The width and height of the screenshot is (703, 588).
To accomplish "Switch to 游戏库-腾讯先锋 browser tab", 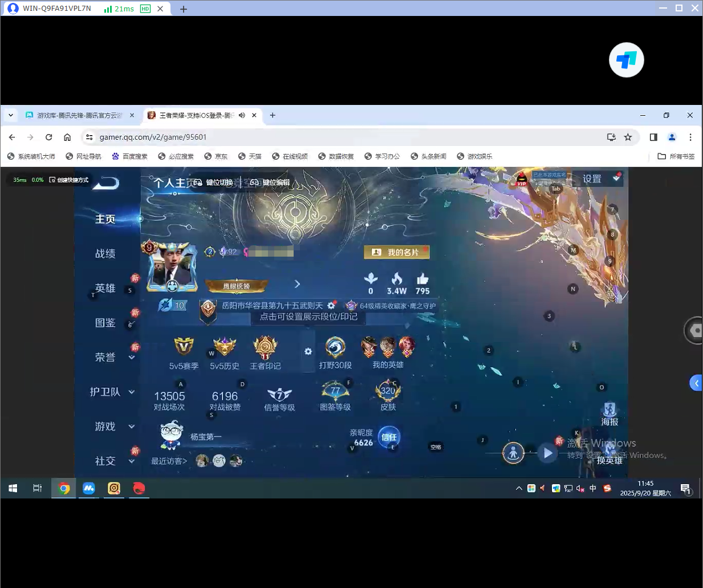I will point(79,115).
